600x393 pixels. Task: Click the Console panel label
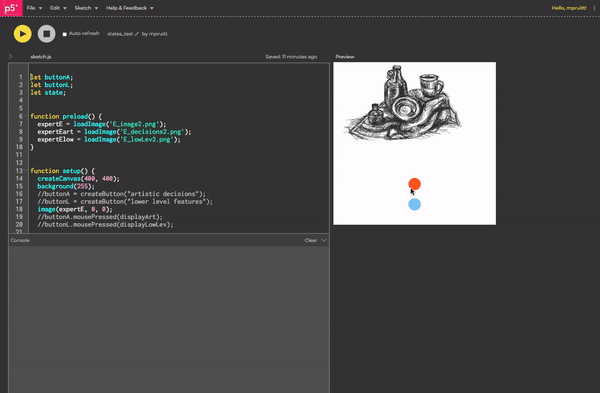tap(20, 240)
